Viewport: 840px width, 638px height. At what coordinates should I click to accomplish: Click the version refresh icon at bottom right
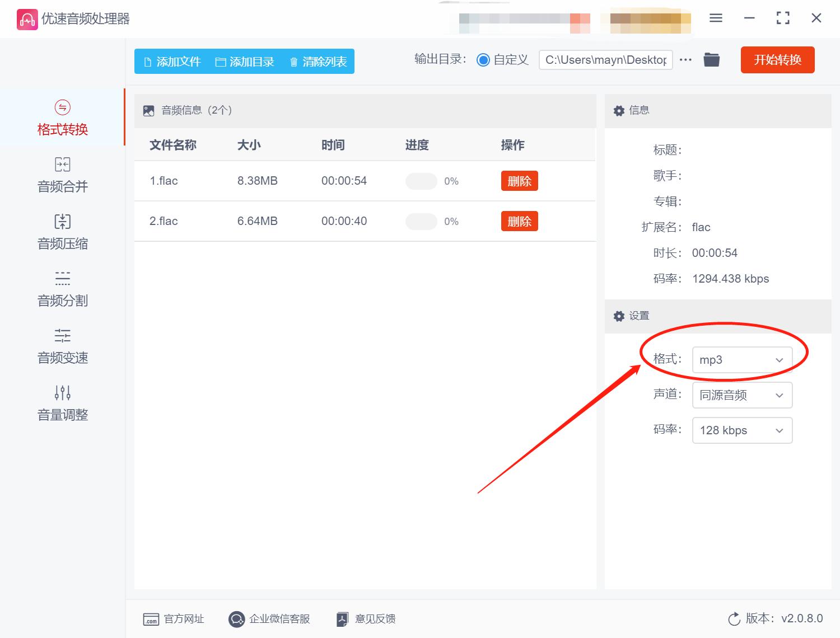[x=734, y=619]
